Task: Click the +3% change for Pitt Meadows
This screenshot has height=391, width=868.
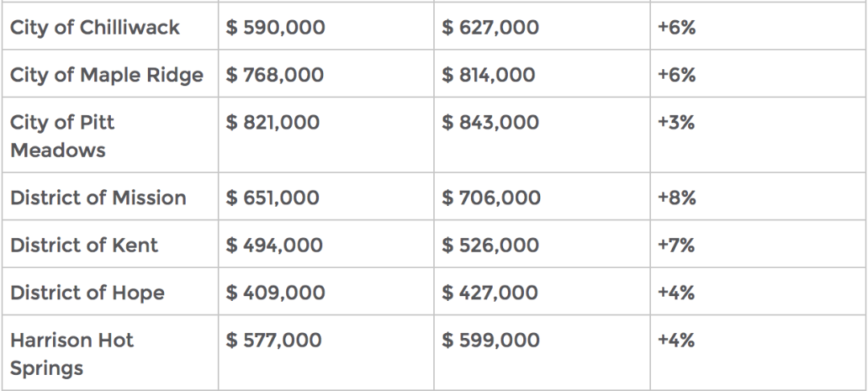Action: click(x=676, y=122)
